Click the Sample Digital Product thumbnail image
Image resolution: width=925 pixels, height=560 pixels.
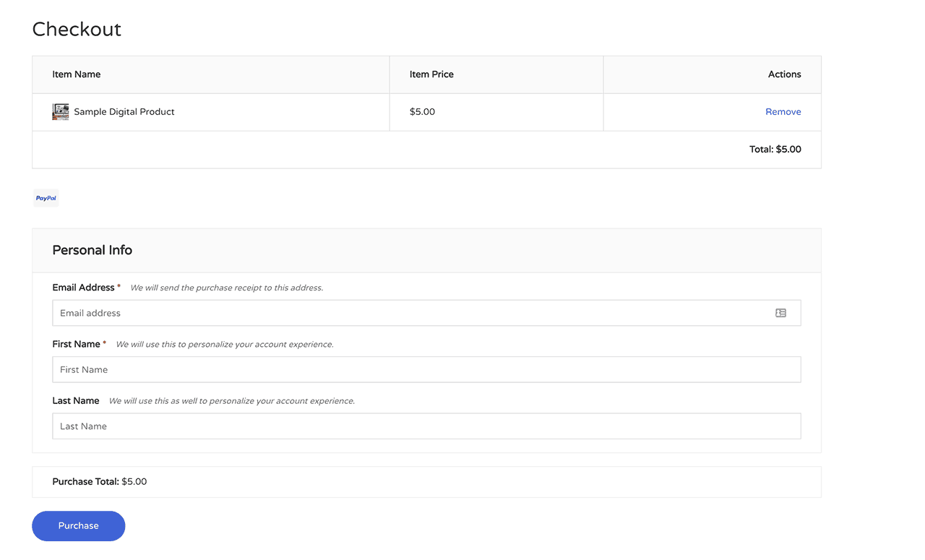[61, 112]
